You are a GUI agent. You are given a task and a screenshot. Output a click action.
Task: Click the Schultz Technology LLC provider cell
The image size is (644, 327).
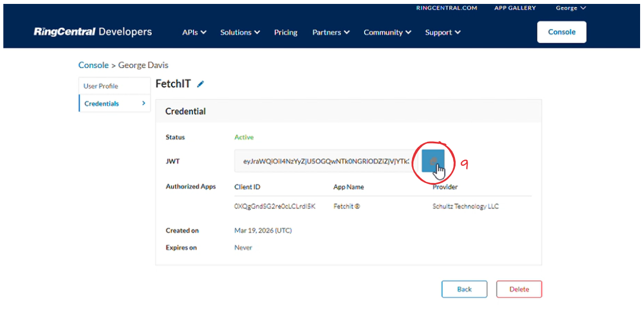coord(466,206)
